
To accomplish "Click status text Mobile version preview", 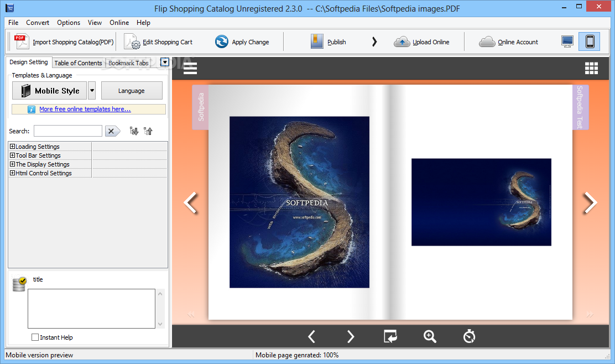I will click(x=39, y=355).
